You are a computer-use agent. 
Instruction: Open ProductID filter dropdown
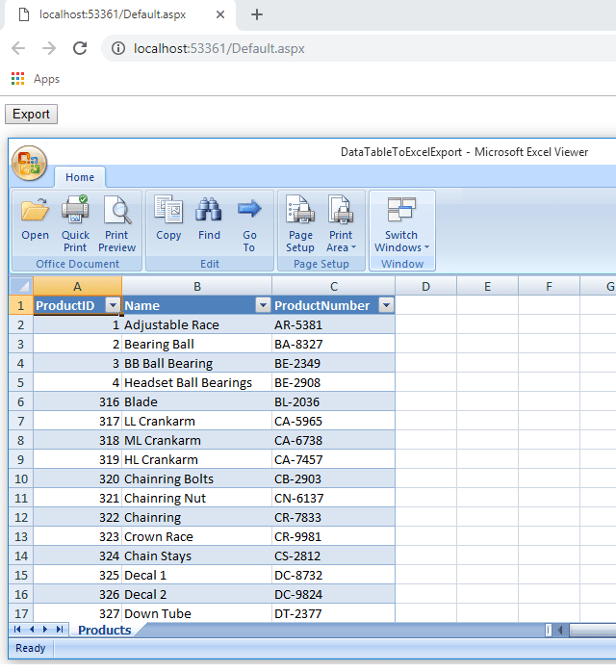(x=113, y=305)
